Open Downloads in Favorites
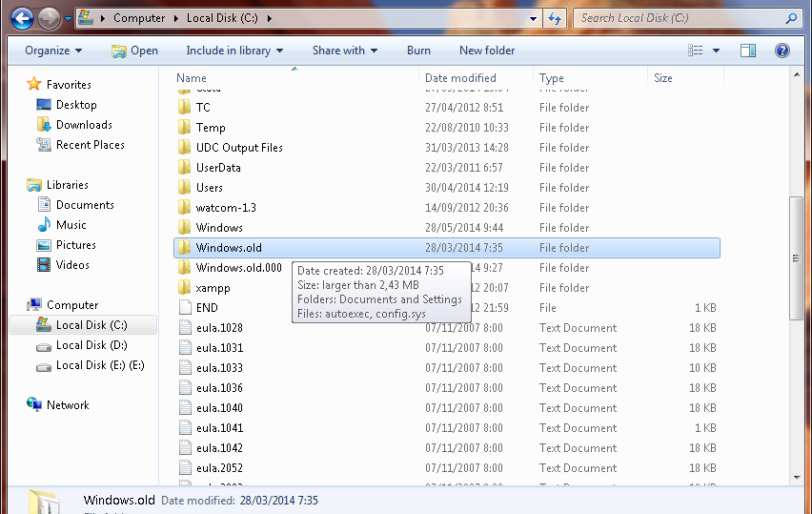The height and width of the screenshot is (514, 812). click(84, 125)
